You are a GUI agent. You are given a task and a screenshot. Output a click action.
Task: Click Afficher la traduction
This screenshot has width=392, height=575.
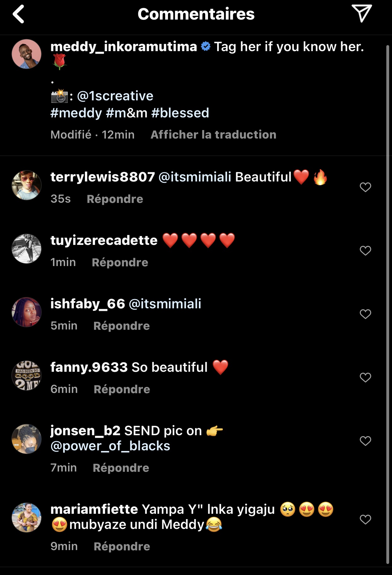coord(213,135)
